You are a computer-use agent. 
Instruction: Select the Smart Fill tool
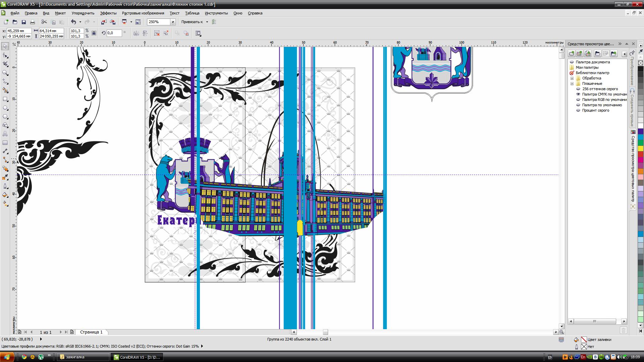[x=5, y=90]
